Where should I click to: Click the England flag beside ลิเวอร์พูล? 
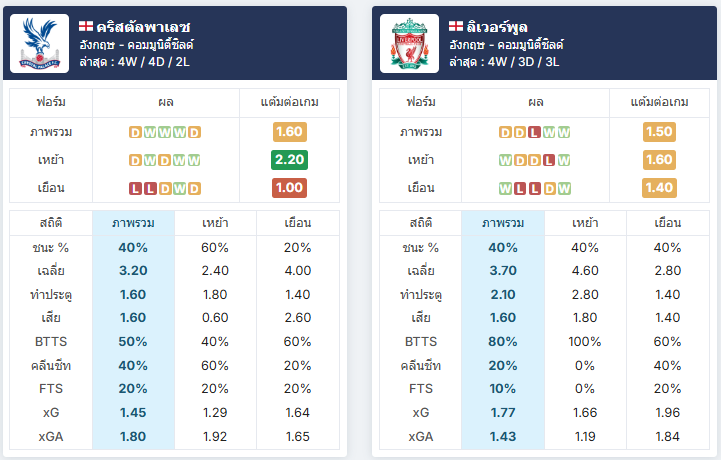[x=456, y=27]
